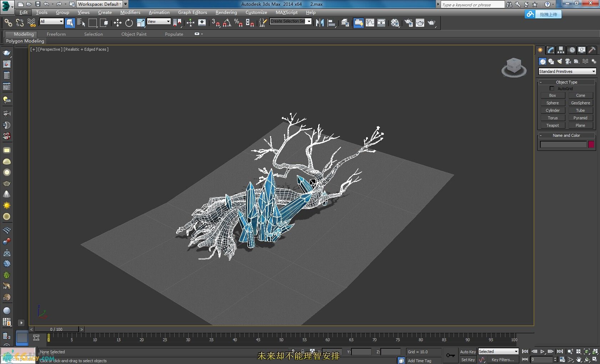Click the Plane primitive button
This screenshot has width=600, height=364.
point(580,125)
